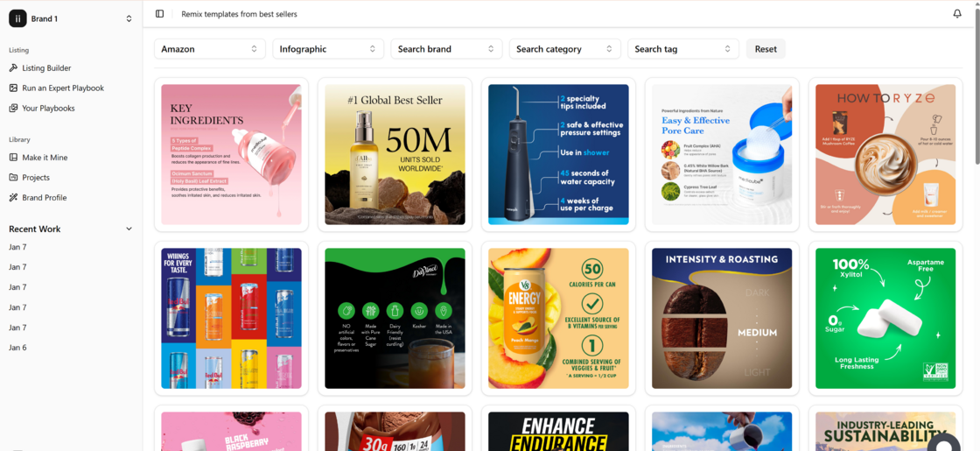Open the Search category dropdown
The image size is (980, 451).
[x=564, y=49]
